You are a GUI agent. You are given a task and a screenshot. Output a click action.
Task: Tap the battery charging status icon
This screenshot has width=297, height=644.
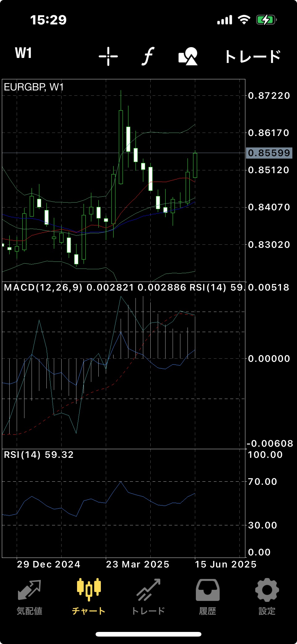tap(266, 20)
